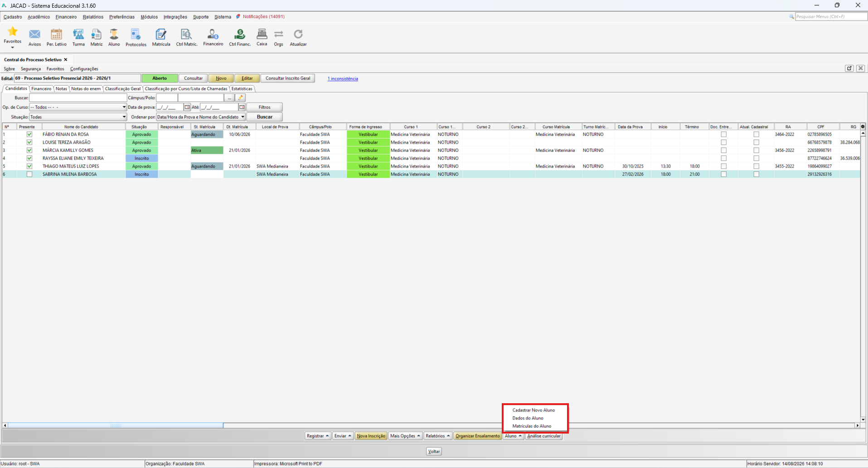Open the Ctrl Matríc. toolbar icon
This screenshot has height=468, width=868.
tap(186, 34)
